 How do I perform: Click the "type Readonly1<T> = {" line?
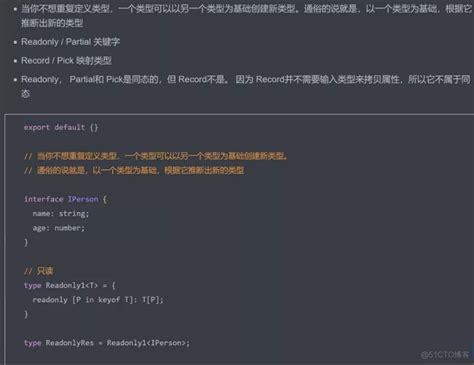(x=69, y=285)
